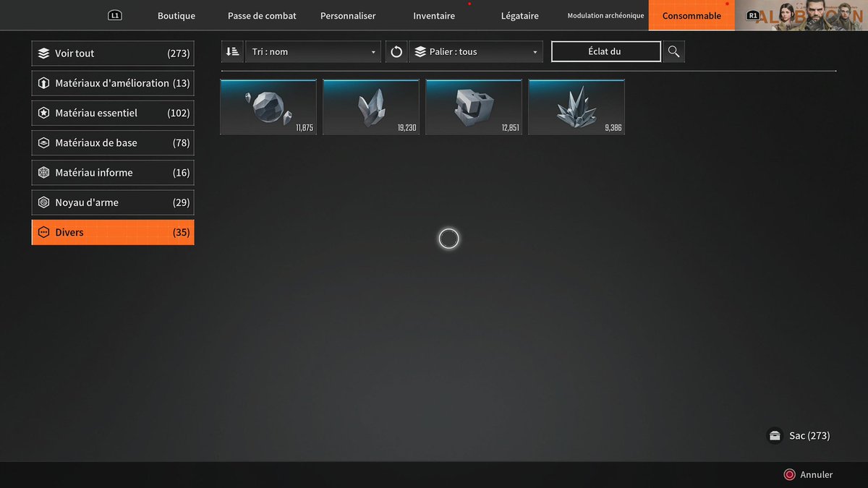
Task: Go to the Personnaliser tab
Action: [x=348, y=16]
